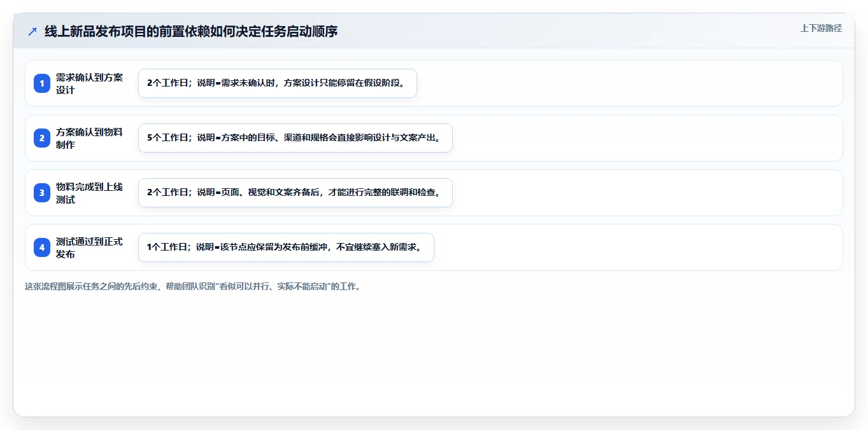Screen dimensions: 868x430
Task: Click the number 3 step badge
Action: pos(42,193)
